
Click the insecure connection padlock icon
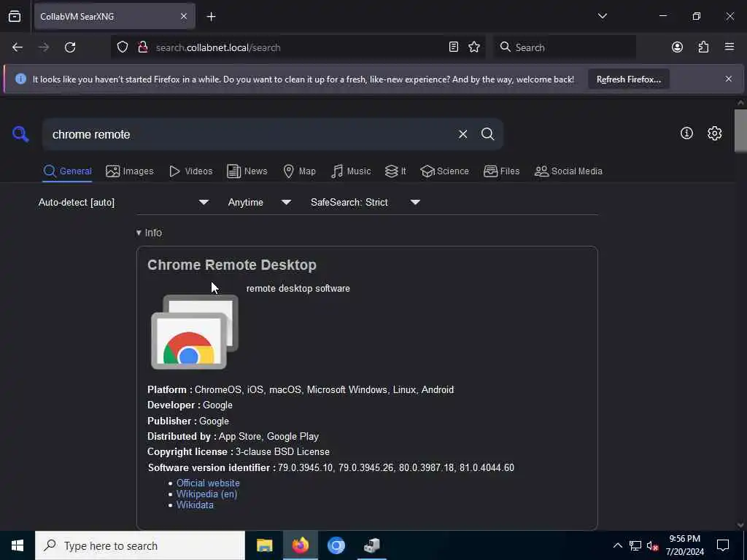click(142, 47)
